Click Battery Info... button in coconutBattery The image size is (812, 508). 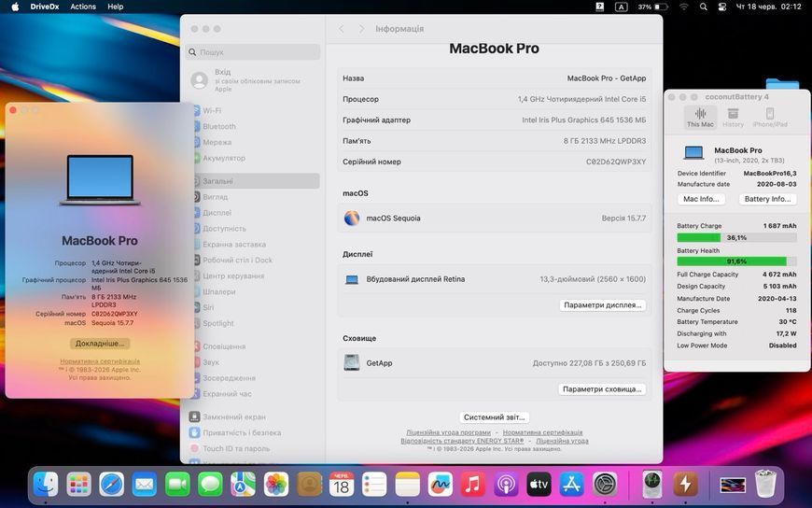(x=767, y=199)
